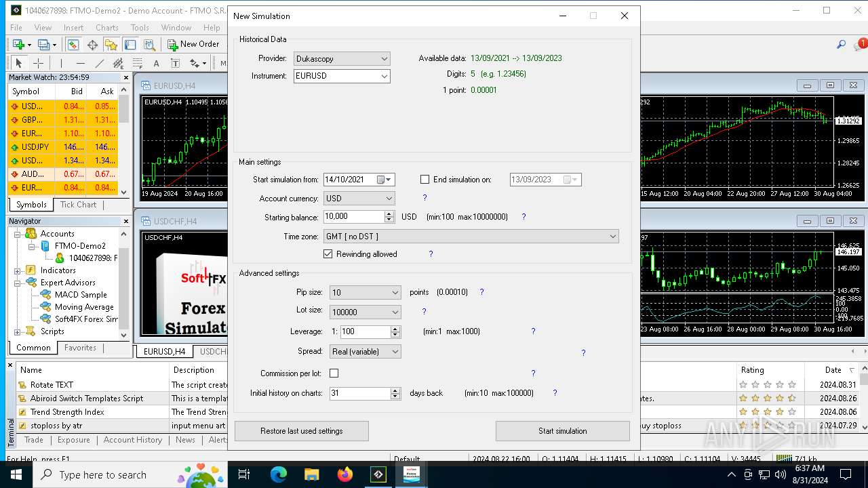Enable the 'End simulation on' checkbox
This screenshot has width=868, height=488.
(425, 180)
